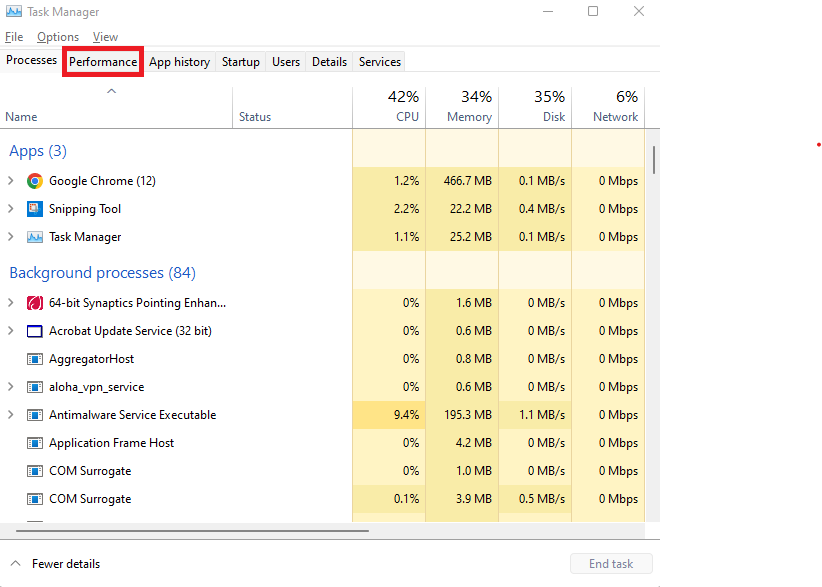Expand the Google Chrome process group
This screenshot has height=587, width=822.
click(10, 181)
